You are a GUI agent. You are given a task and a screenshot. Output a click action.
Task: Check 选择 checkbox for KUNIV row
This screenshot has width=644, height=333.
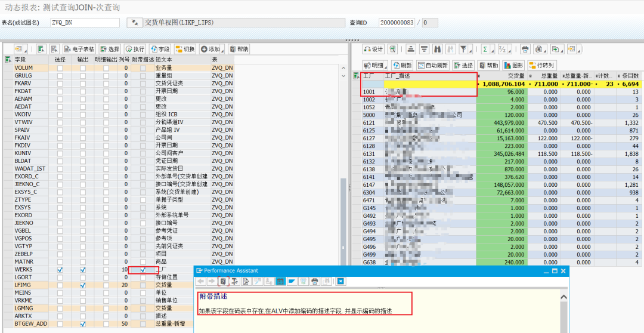pos(60,153)
